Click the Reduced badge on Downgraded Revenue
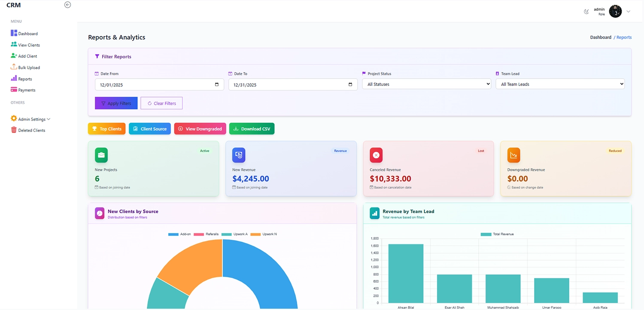644x310 pixels. pos(615,151)
